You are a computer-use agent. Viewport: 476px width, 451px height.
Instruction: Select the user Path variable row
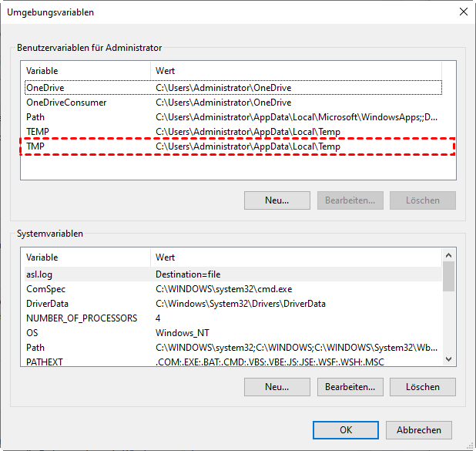coord(35,117)
